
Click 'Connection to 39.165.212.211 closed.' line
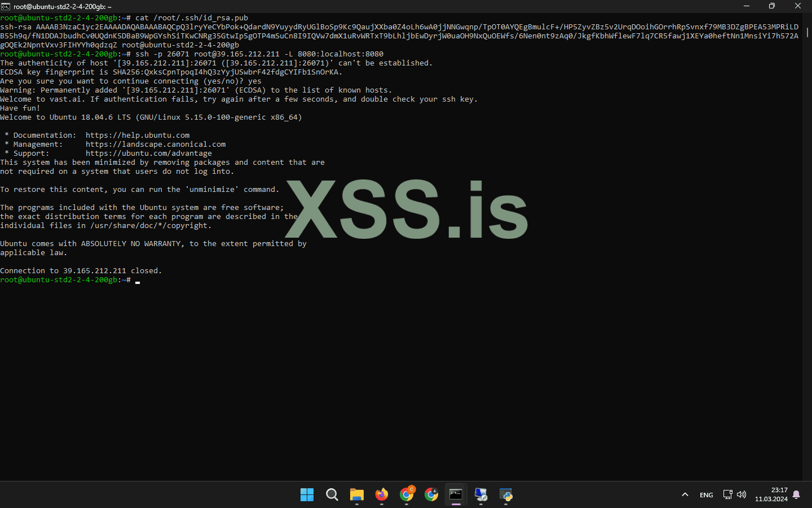click(x=81, y=270)
